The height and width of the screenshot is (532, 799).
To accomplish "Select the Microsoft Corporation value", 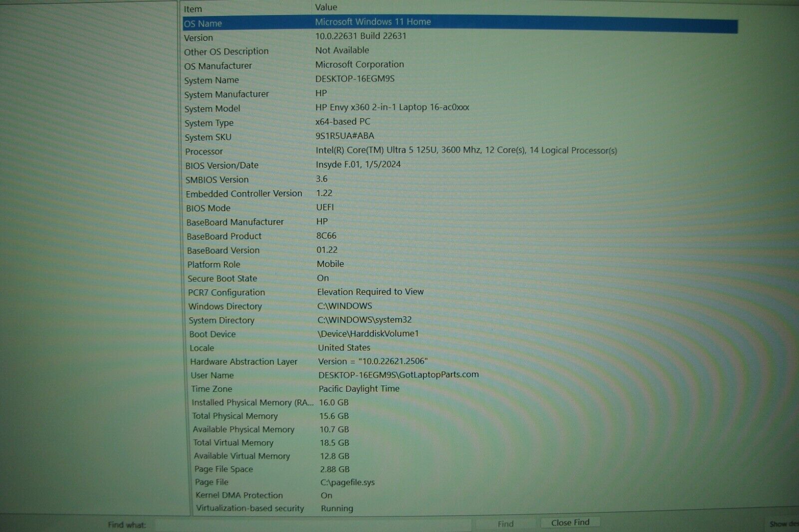I will [x=360, y=64].
